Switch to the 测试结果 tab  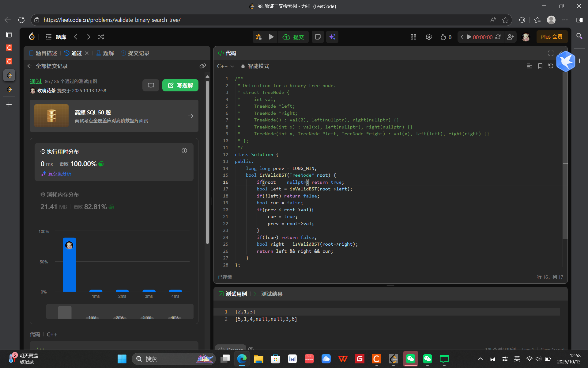[x=268, y=294]
